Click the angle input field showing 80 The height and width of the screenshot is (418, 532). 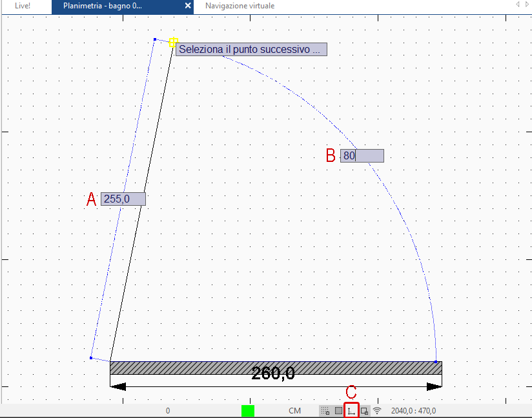[362, 155]
